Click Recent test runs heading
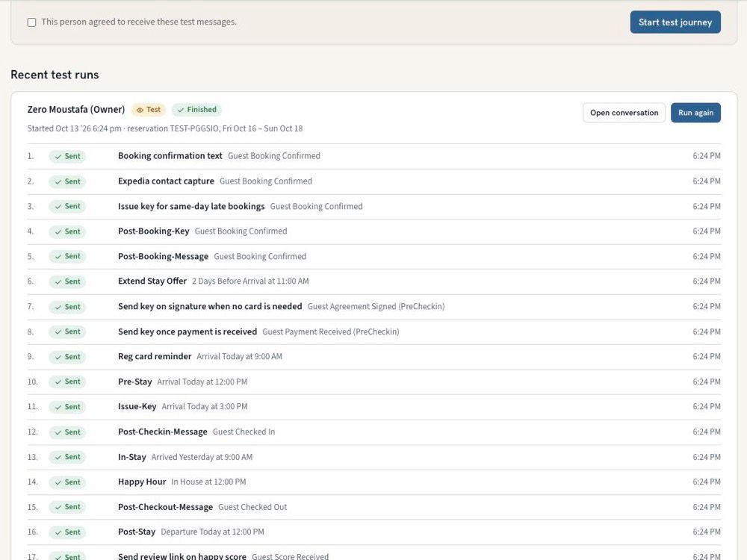The height and width of the screenshot is (560, 747). [55, 75]
